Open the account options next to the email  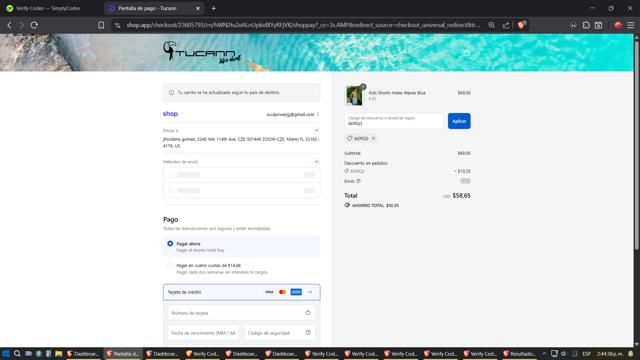coord(318,114)
